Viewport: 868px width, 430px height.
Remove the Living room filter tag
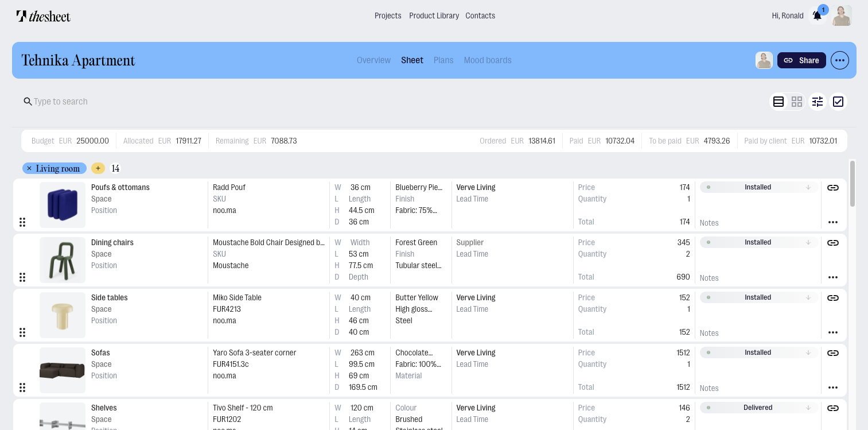pos(29,168)
